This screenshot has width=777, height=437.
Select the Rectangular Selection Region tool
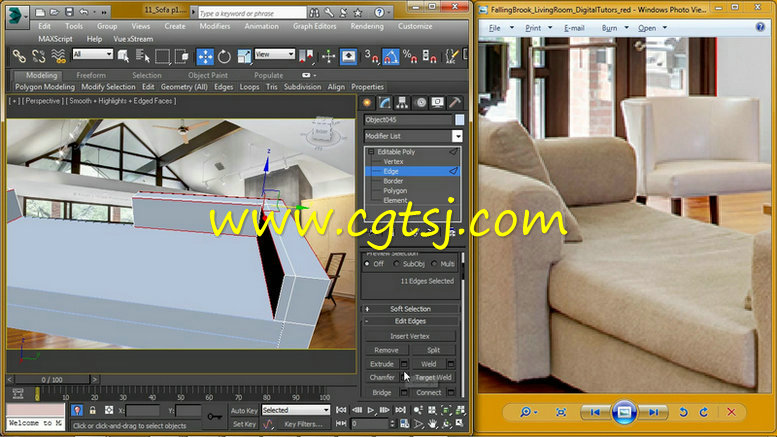point(162,56)
